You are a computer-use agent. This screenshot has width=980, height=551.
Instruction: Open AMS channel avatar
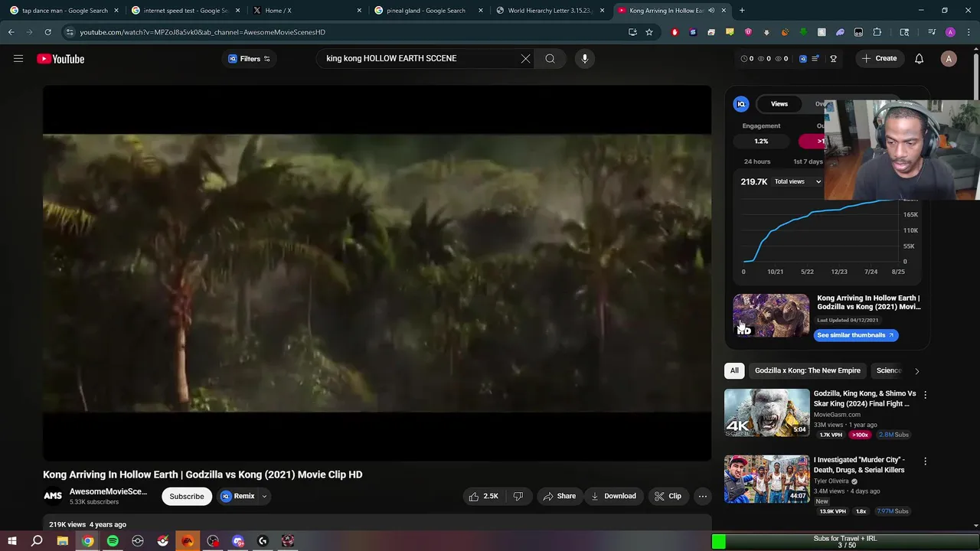pyautogui.click(x=53, y=496)
